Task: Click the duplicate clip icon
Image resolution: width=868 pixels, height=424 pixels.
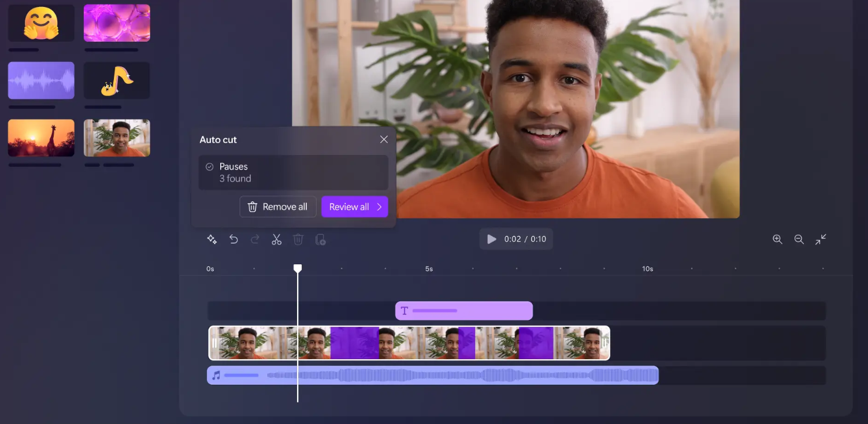Action: tap(320, 239)
